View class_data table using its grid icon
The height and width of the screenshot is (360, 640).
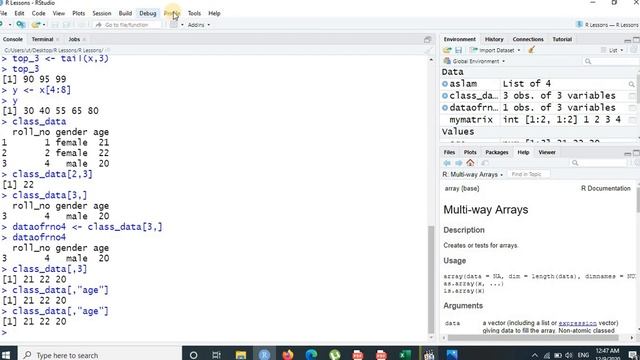632,96
